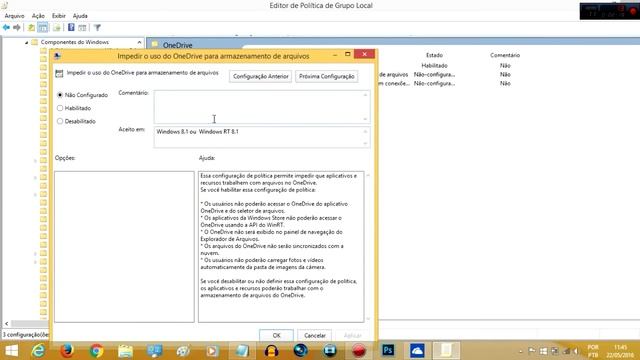Viewport: 640px width, 360px height.
Task: Click the empty Opções panel
Action: coord(124,247)
